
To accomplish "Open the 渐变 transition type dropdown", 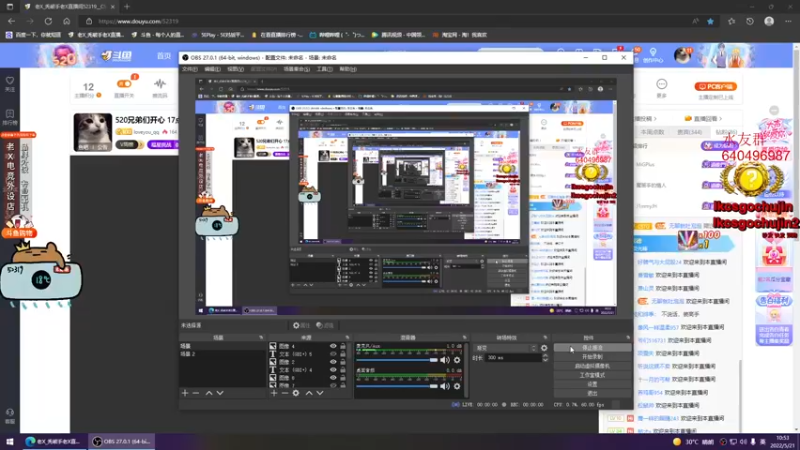I will [x=506, y=348].
